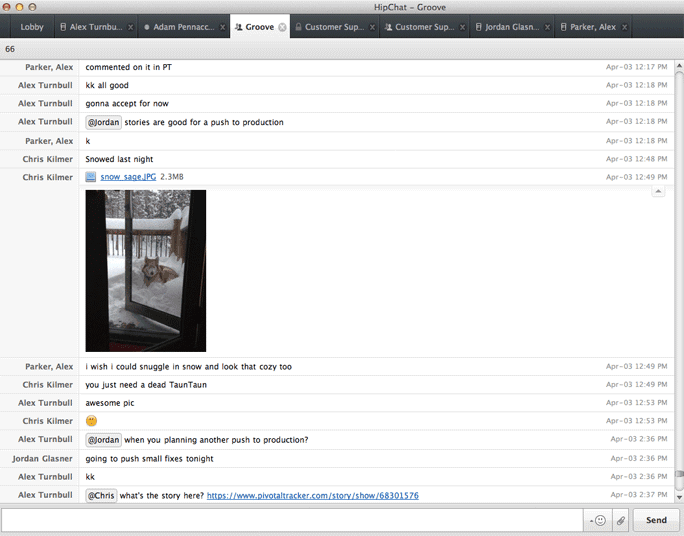Click the Apr-03 12:17 PM timestamp
The width and height of the screenshot is (684, 536).
coord(636,67)
